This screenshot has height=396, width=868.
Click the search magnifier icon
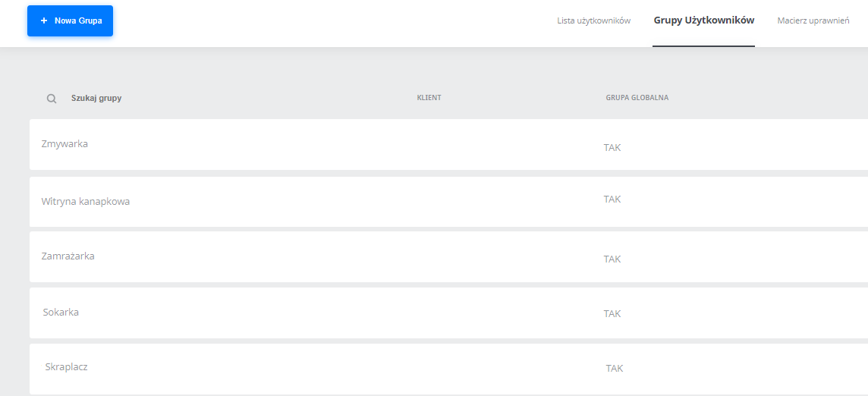click(x=52, y=99)
